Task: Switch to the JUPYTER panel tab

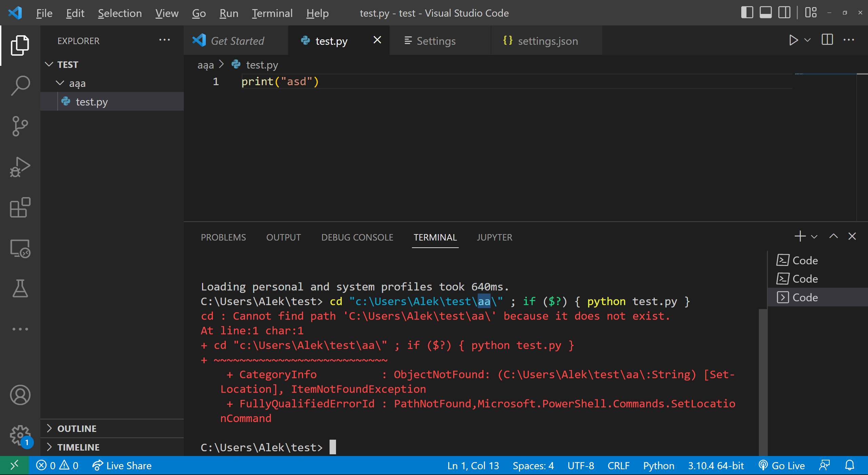Action: (494, 237)
